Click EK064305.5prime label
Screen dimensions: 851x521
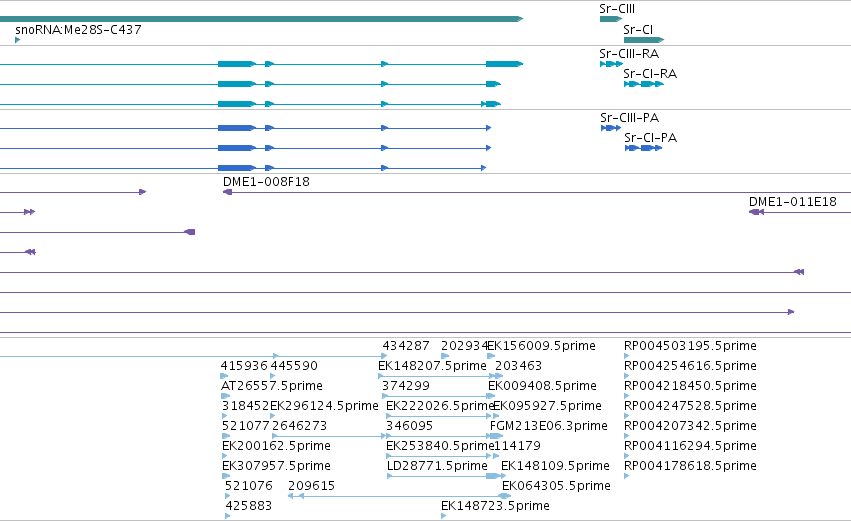point(556,486)
